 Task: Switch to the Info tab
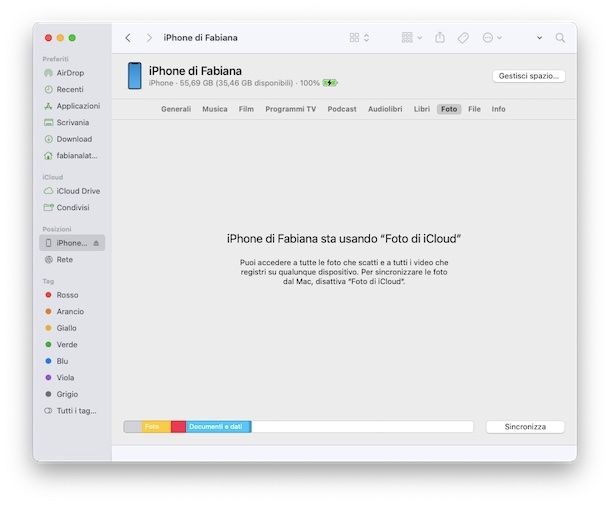click(498, 109)
